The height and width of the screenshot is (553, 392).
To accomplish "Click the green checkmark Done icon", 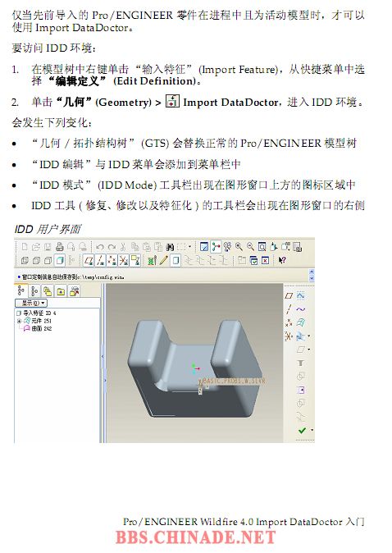I will (302, 430).
